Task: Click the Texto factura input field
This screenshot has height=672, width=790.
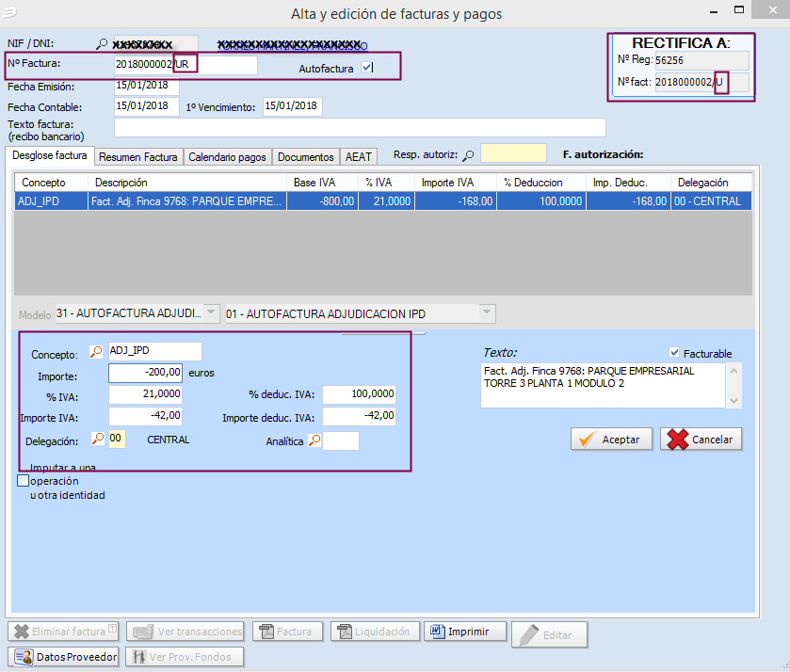Action: tap(360, 127)
